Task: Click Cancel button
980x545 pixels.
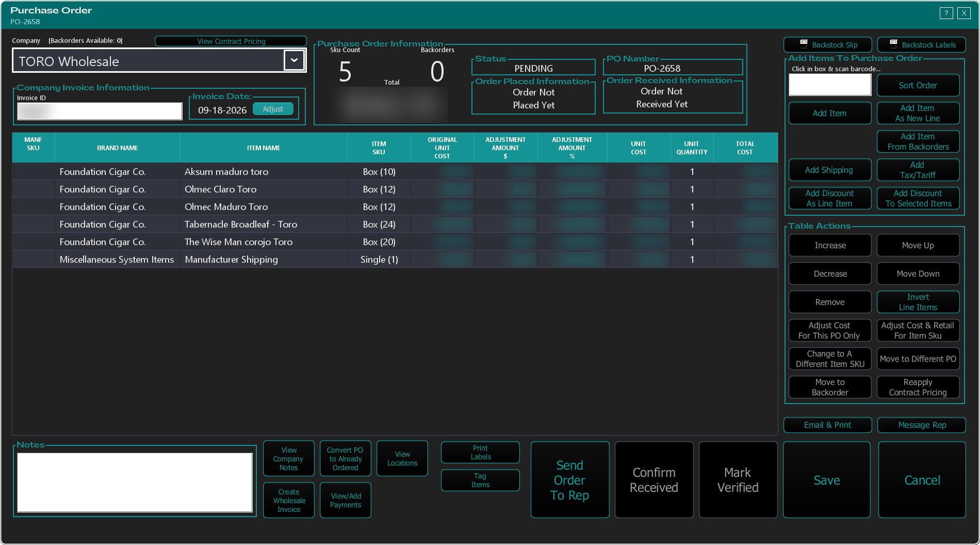Action: [922, 480]
